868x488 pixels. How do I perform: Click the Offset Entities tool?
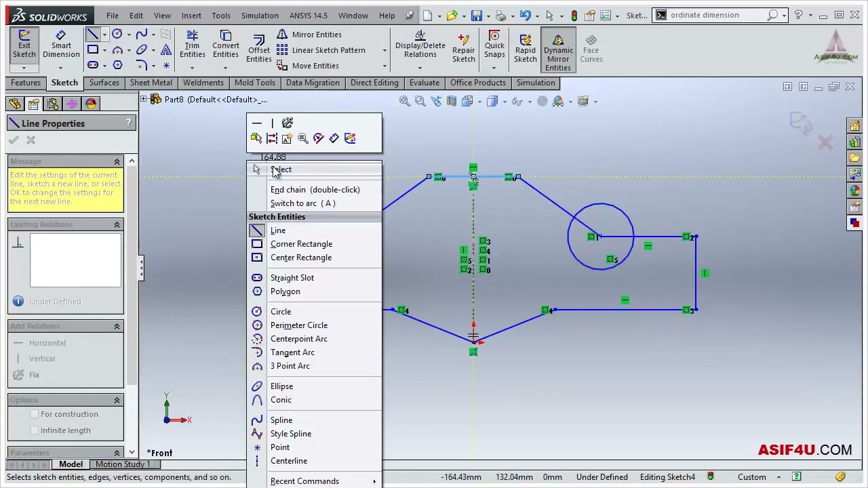[x=258, y=49]
